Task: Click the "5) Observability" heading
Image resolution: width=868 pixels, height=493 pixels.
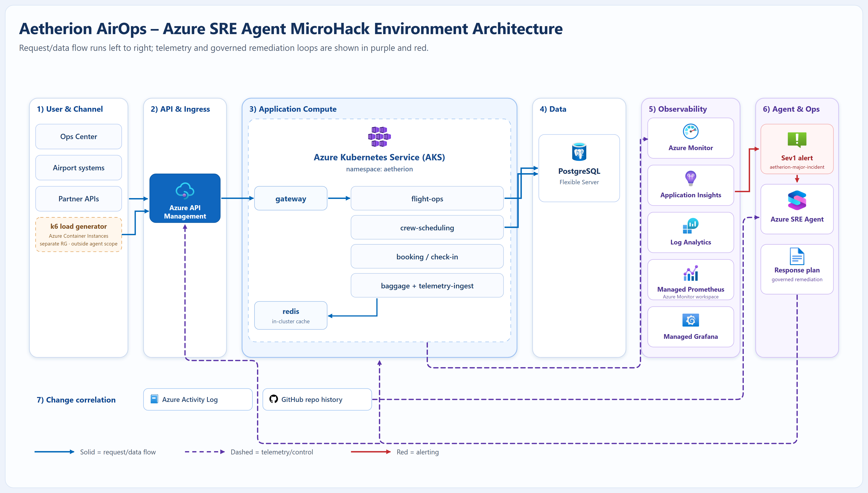Action: tap(678, 109)
